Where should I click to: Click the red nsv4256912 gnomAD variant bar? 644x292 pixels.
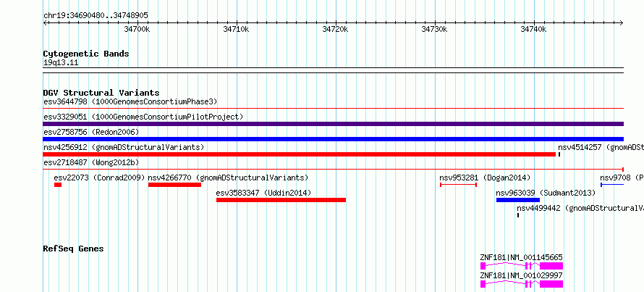tap(300, 154)
